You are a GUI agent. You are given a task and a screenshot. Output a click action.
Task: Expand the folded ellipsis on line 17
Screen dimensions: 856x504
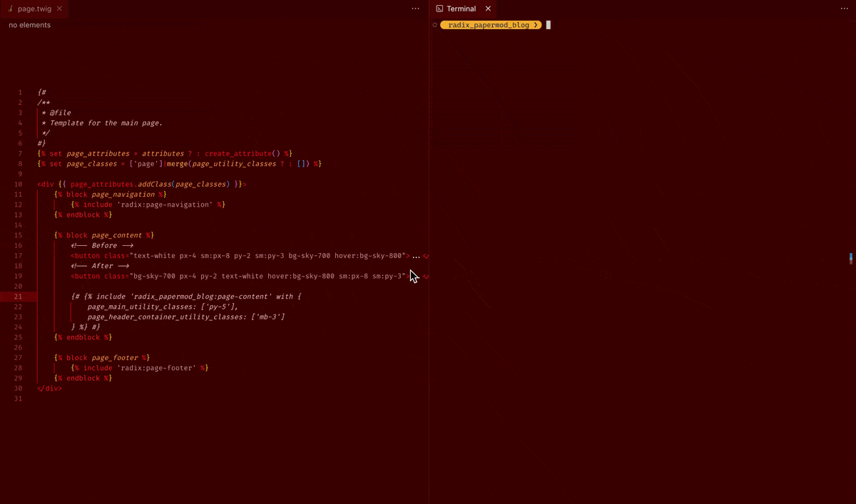coord(416,256)
